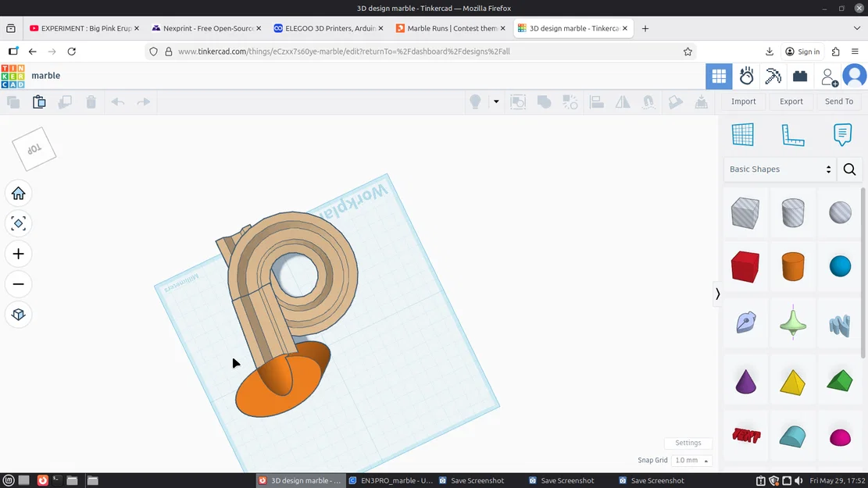
Task: Redo the last action
Action: [x=144, y=102]
